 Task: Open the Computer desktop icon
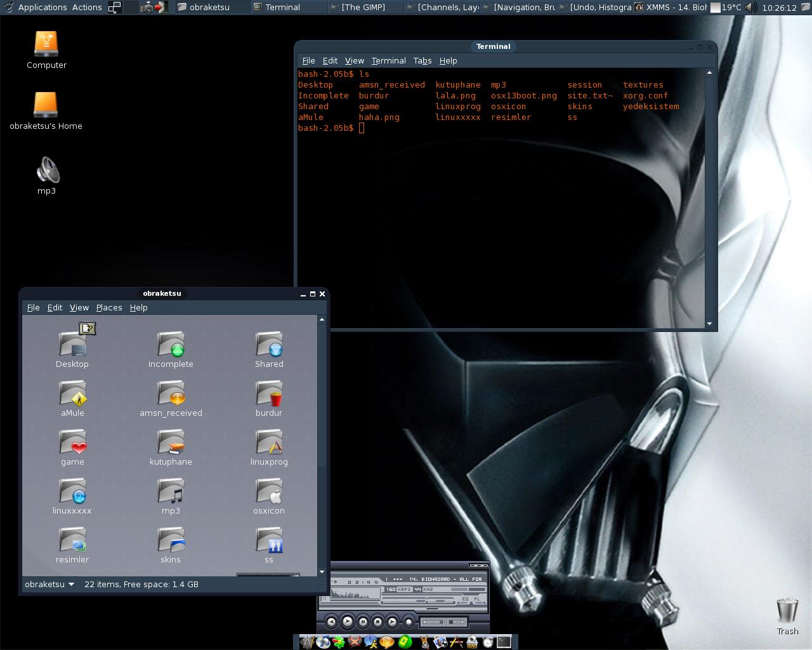pos(46,50)
